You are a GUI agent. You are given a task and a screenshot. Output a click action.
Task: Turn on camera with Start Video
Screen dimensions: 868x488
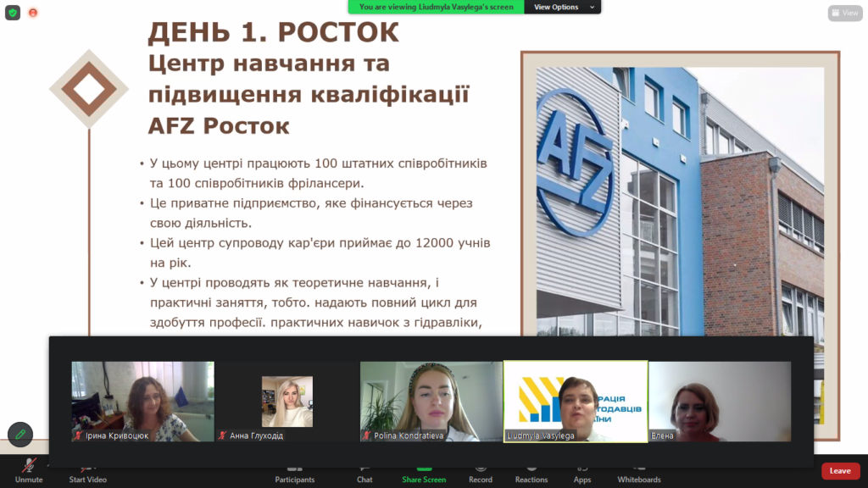click(x=87, y=473)
